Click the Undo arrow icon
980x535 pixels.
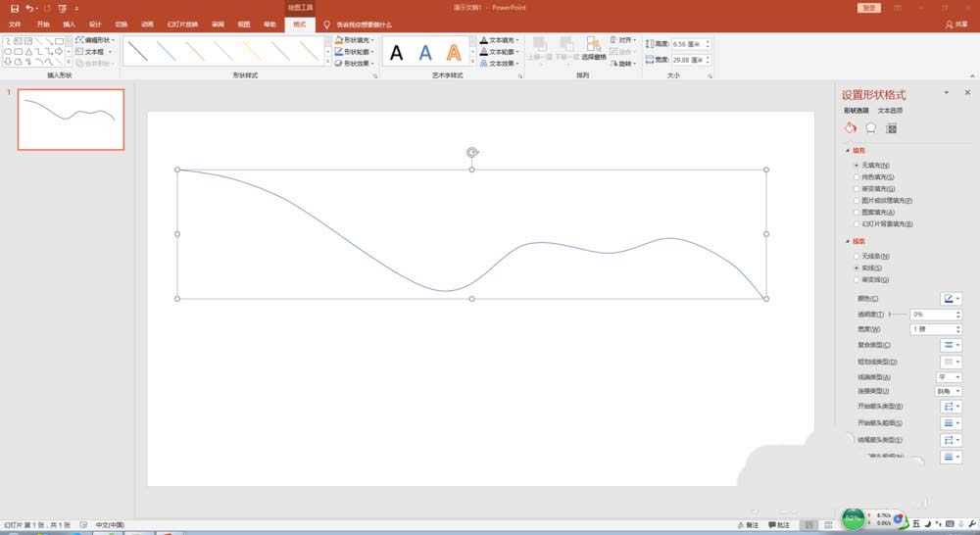[x=30, y=8]
